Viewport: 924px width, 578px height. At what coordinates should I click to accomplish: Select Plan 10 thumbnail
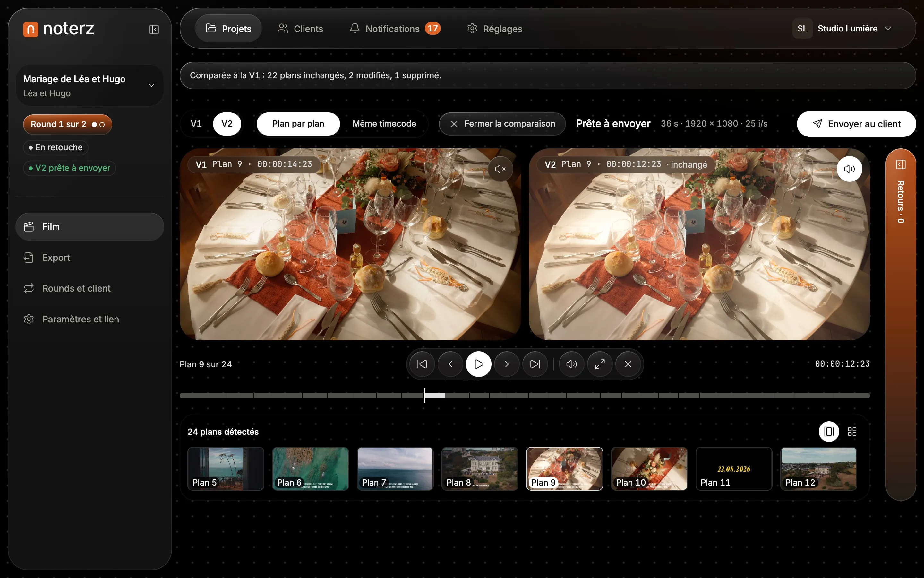pyautogui.click(x=649, y=469)
